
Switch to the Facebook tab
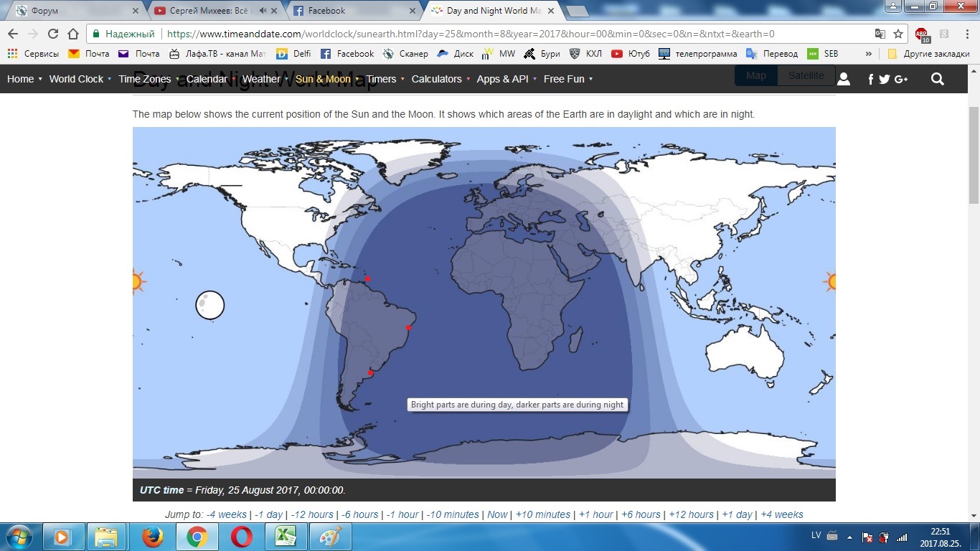(354, 11)
